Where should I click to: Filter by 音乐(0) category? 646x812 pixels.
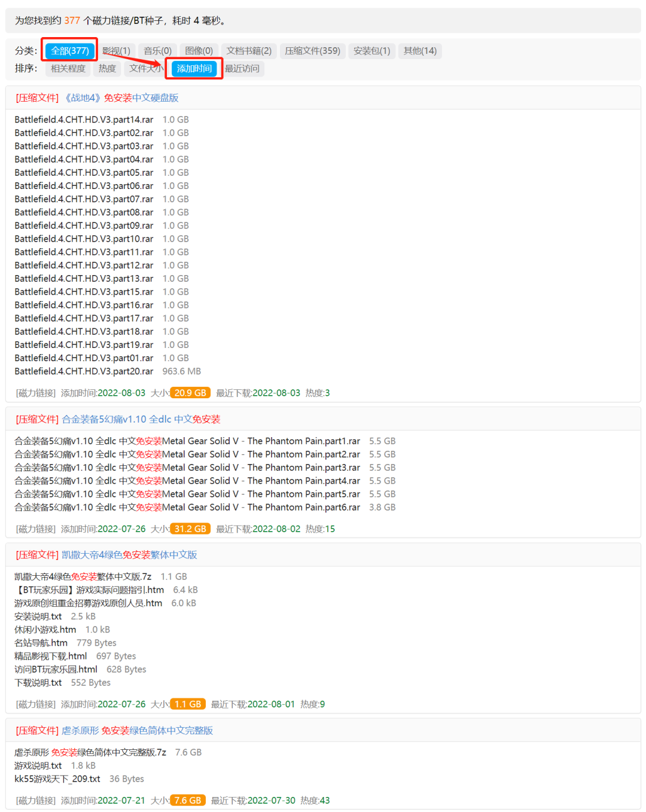(x=157, y=51)
